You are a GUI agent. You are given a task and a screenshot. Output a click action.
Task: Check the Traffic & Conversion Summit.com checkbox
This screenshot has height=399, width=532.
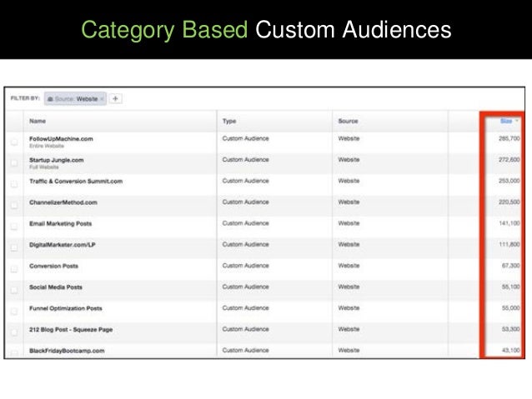click(x=14, y=184)
